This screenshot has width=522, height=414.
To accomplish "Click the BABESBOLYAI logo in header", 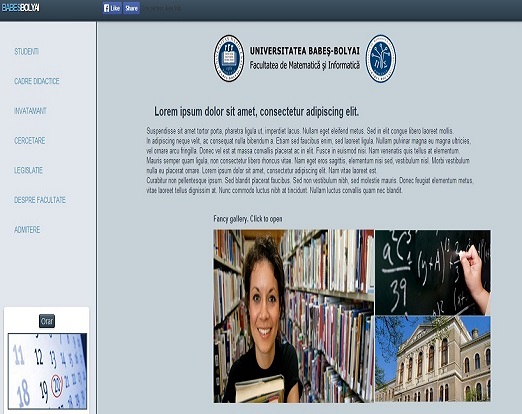I will pyautogui.click(x=21, y=8).
